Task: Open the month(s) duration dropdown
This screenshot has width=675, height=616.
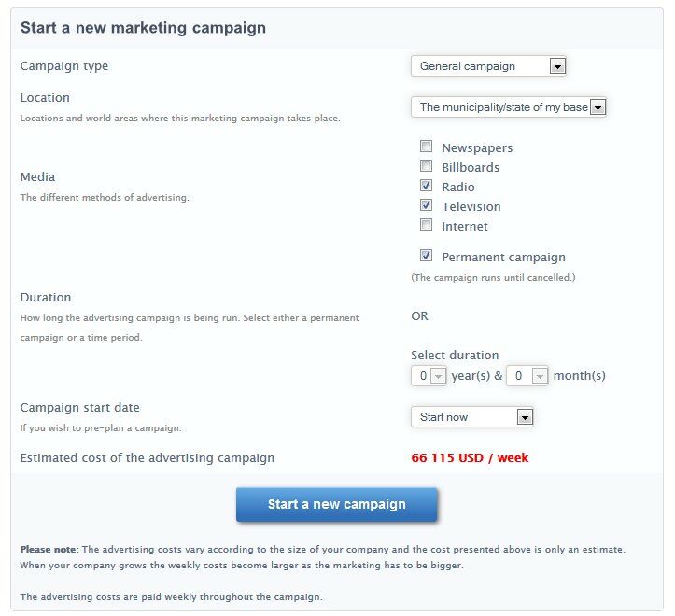Action: click(x=527, y=376)
